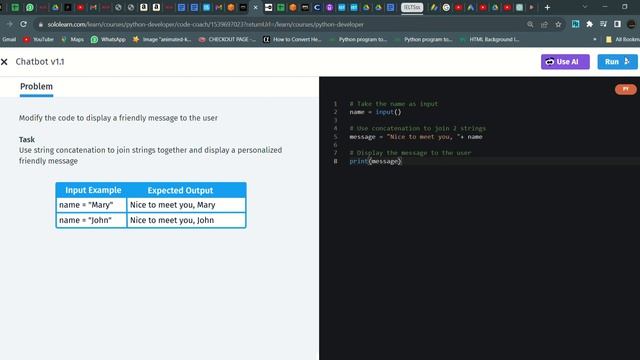Viewport: 640px width, 360px height.
Task: Minimize the browser window
Action: click(x=605, y=7)
